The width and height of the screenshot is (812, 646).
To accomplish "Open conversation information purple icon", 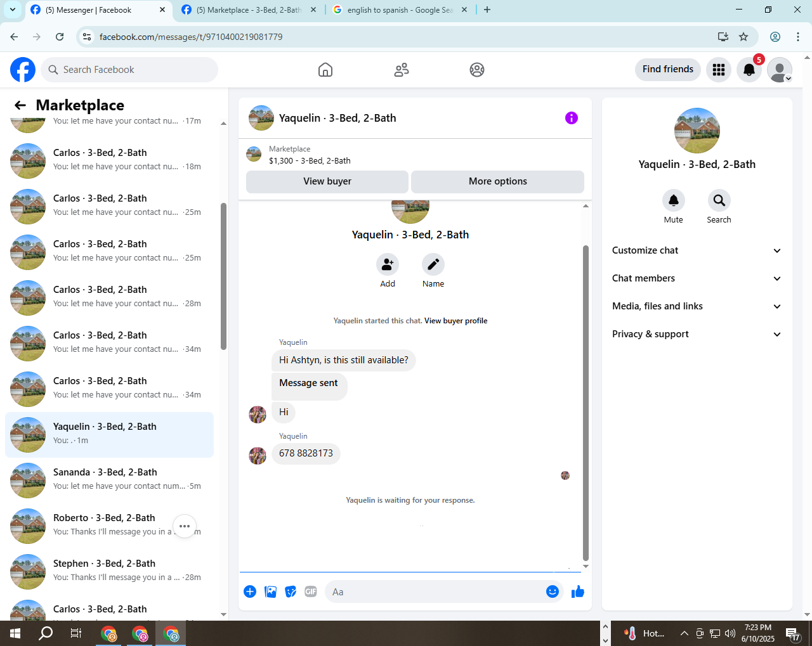I will coord(572,118).
